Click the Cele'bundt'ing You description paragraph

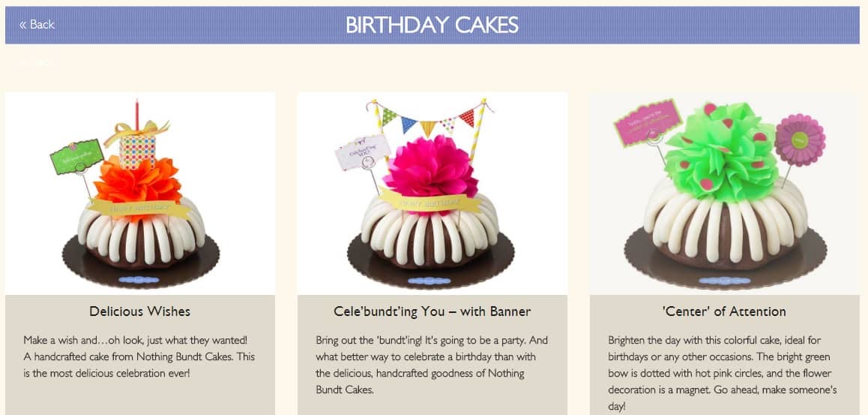432,365
